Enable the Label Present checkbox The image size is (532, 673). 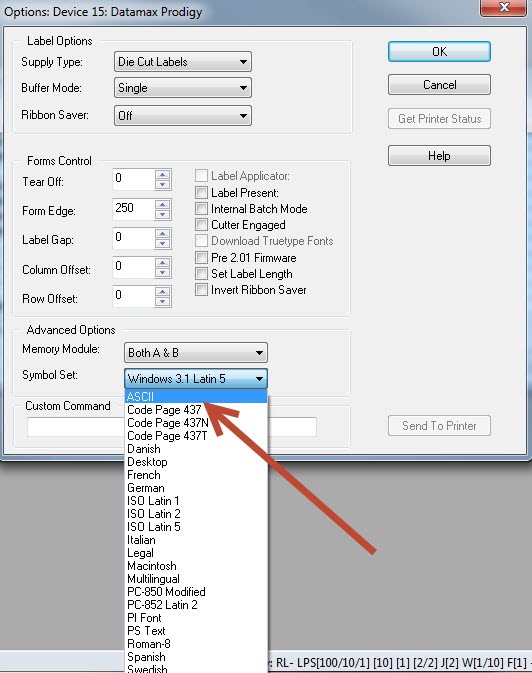click(x=201, y=192)
